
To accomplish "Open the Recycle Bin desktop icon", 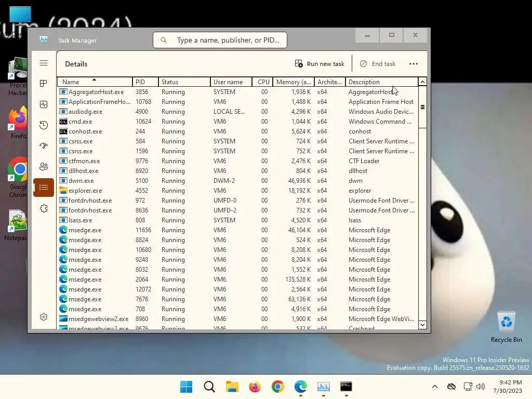I will coord(506,327).
